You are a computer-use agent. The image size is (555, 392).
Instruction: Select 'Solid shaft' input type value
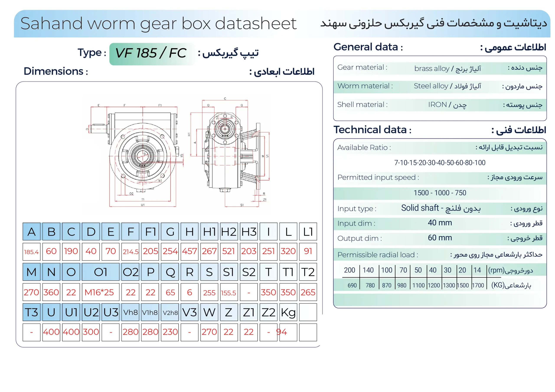coord(420,208)
